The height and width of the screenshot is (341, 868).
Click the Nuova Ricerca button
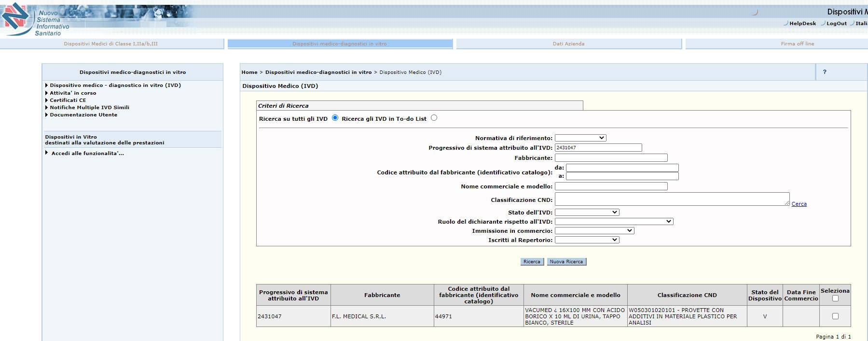point(566,262)
